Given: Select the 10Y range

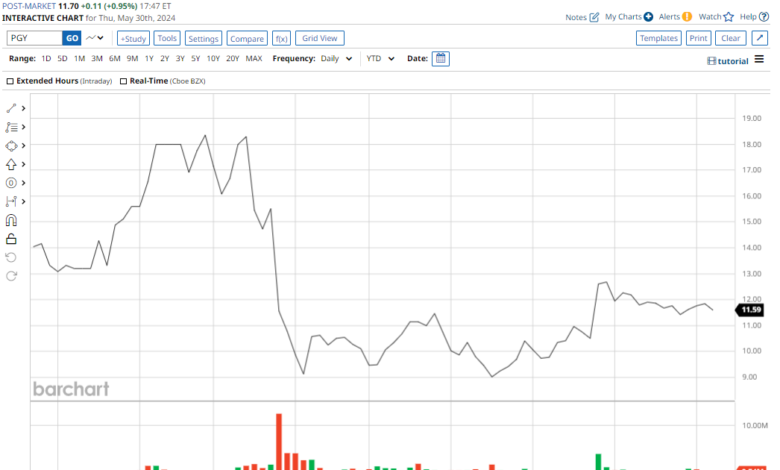Looking at the screenshot, I should tap(213, 59).
